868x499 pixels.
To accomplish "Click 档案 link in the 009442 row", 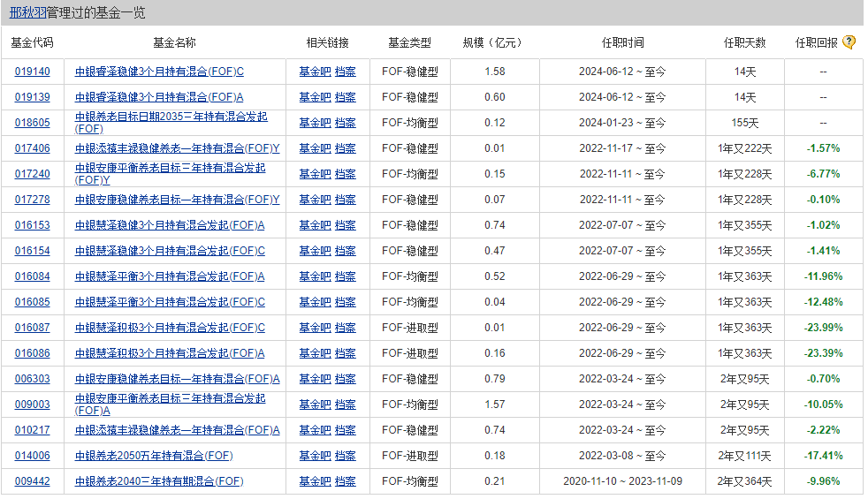I will click(346, 481).
